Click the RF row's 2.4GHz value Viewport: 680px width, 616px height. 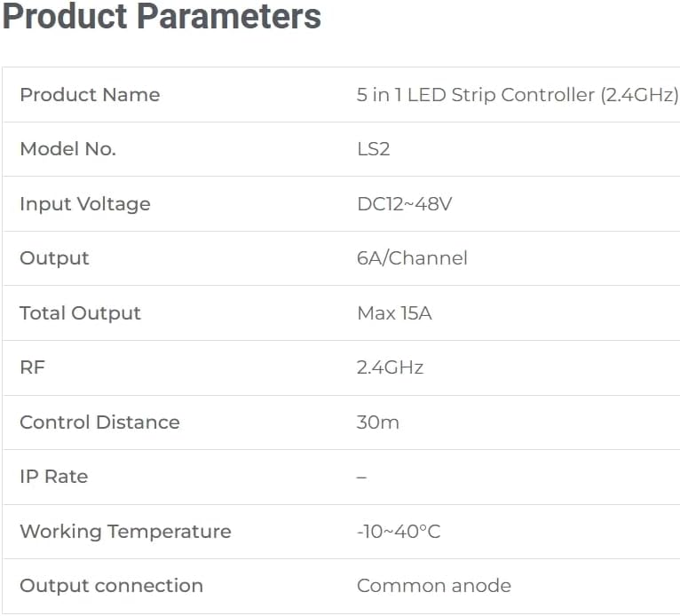click(390, 367)
